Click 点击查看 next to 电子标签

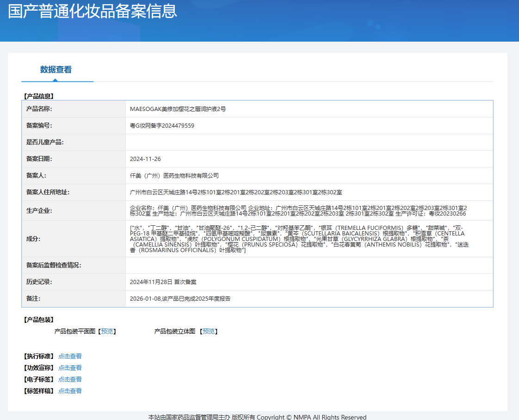[x=70, y=379]
